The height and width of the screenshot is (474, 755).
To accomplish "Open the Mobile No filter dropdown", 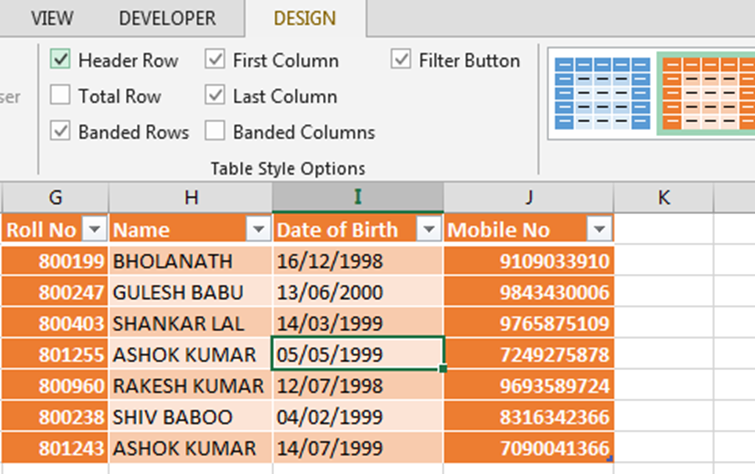I will click(599, 230).
